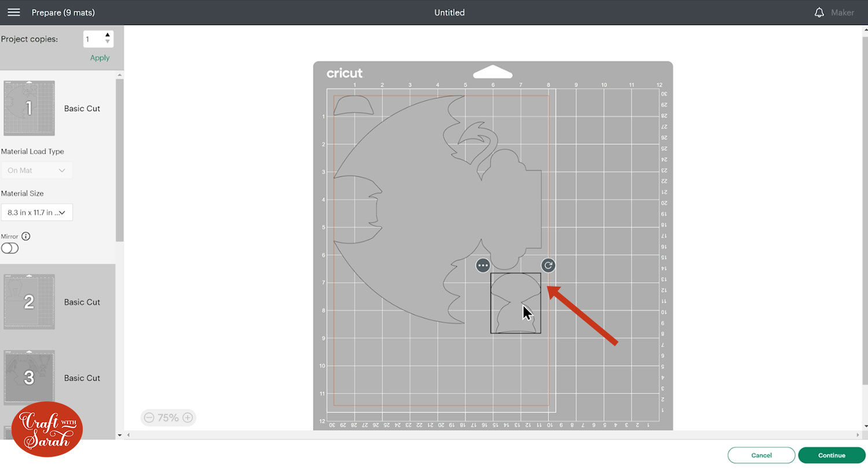Select the small trapezoid shape on mat
Screen dimensions: 868x469
point(354,105)
